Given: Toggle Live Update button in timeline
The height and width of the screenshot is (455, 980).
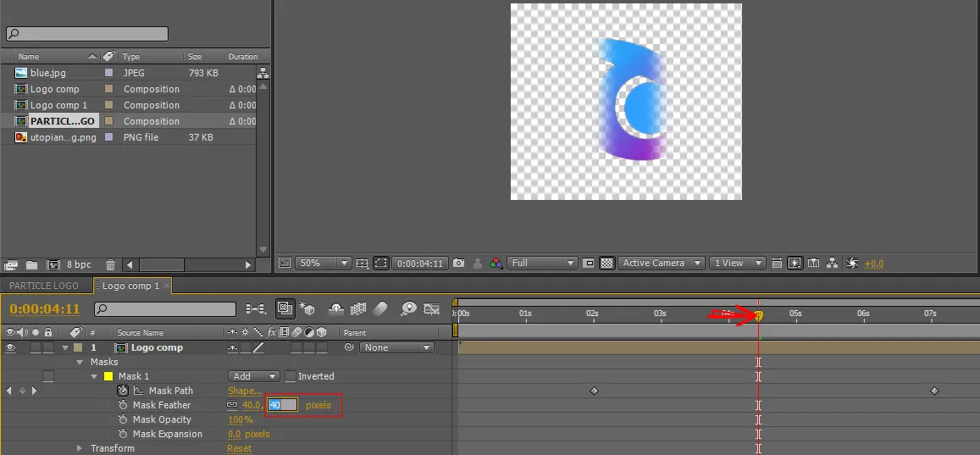Looking at the screenshot, I should (x=285, y=308).
